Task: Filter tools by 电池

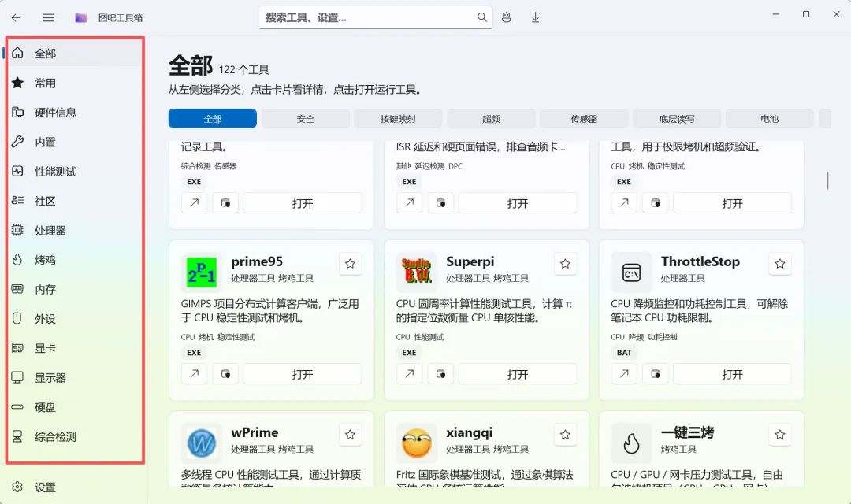Action: click(x=770, y=119)
